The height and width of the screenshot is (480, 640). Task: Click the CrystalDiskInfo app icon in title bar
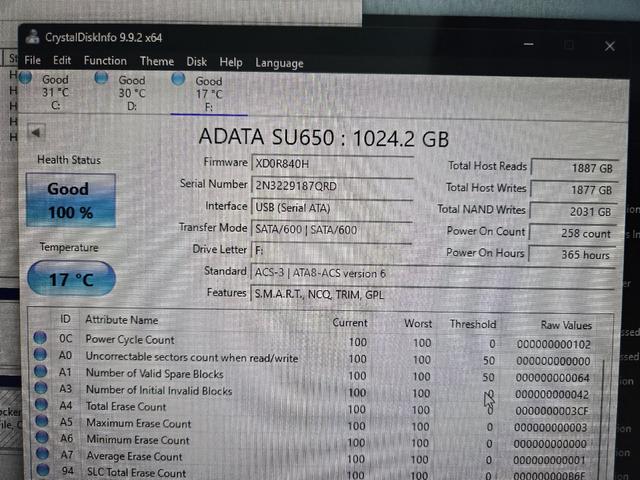point(32,37)
